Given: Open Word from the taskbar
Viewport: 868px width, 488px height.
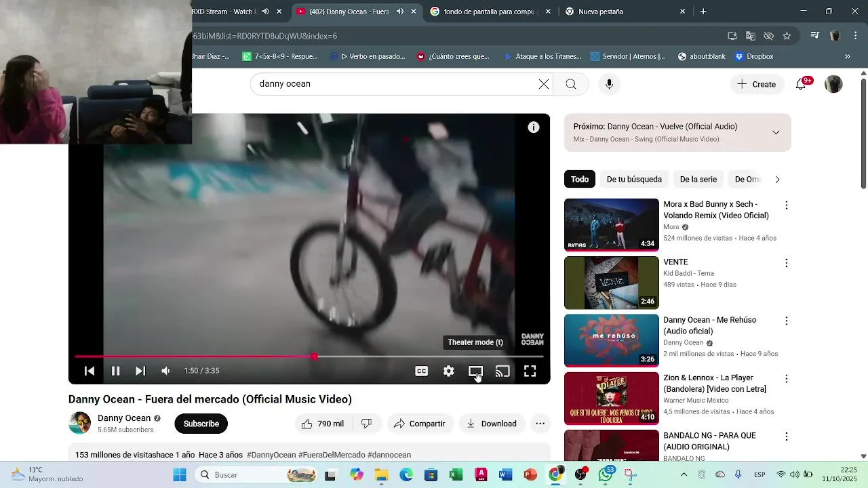Looking at the screenshot, I should (x=505, y=475).
